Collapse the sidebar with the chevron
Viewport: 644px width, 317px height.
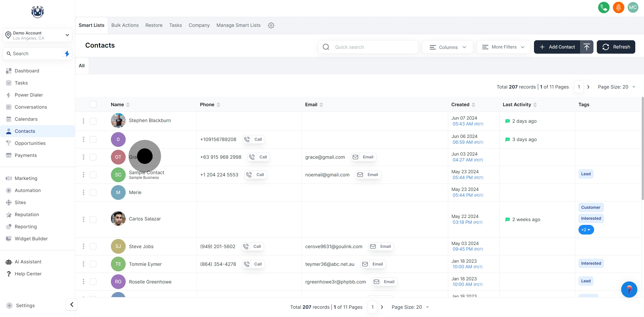click(x=72, y=304)
